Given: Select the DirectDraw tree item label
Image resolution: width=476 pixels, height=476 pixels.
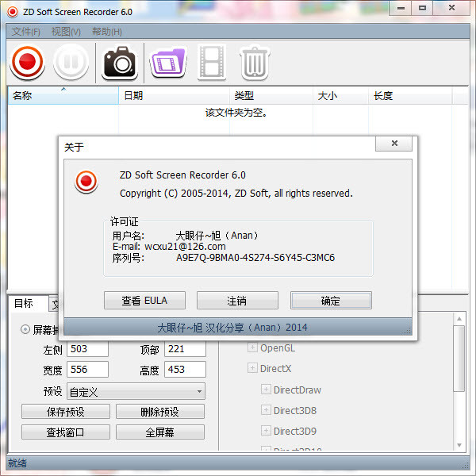Looking at the screenshot, I should tap(297, 390).
